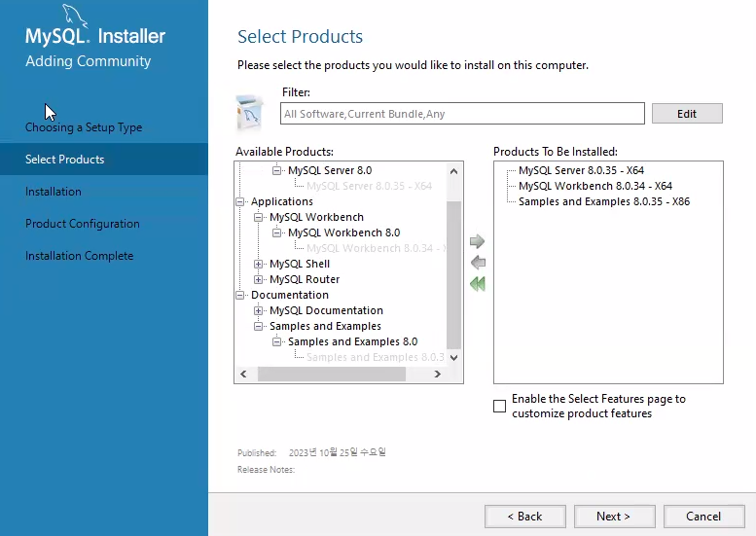The image size is (756, 536).
Task: Select the greyed MySQL Workbench 8.0.34 item
Action: 377,248
